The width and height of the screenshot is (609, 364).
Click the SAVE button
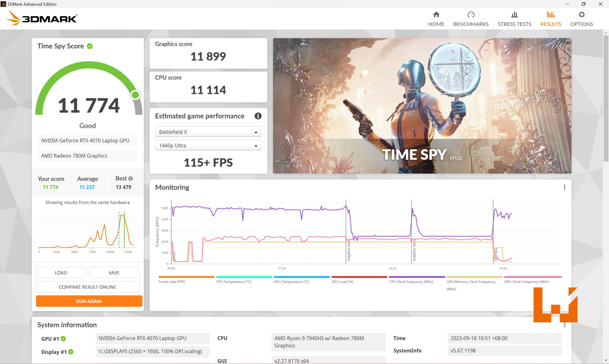point(114,272)
